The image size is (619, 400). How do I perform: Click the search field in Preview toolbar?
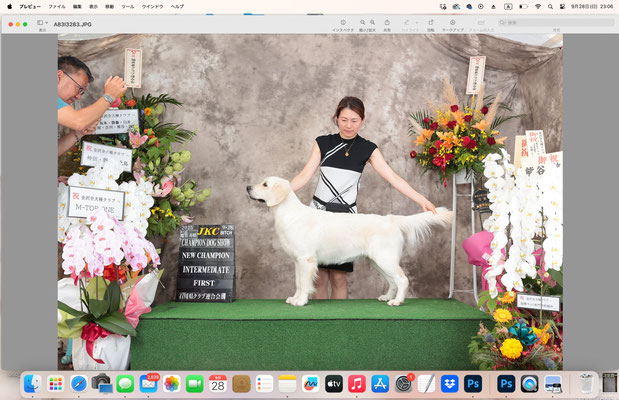[556, 23]
